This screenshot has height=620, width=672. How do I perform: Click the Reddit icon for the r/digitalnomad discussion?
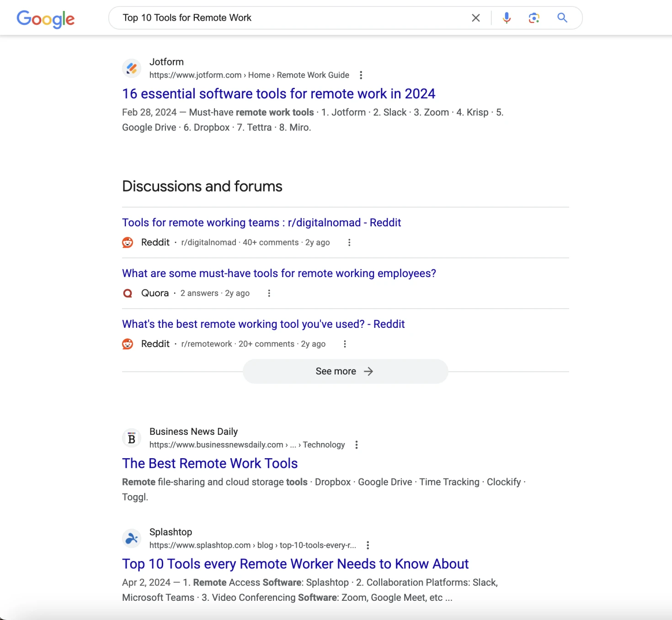(x=128, y=242)
